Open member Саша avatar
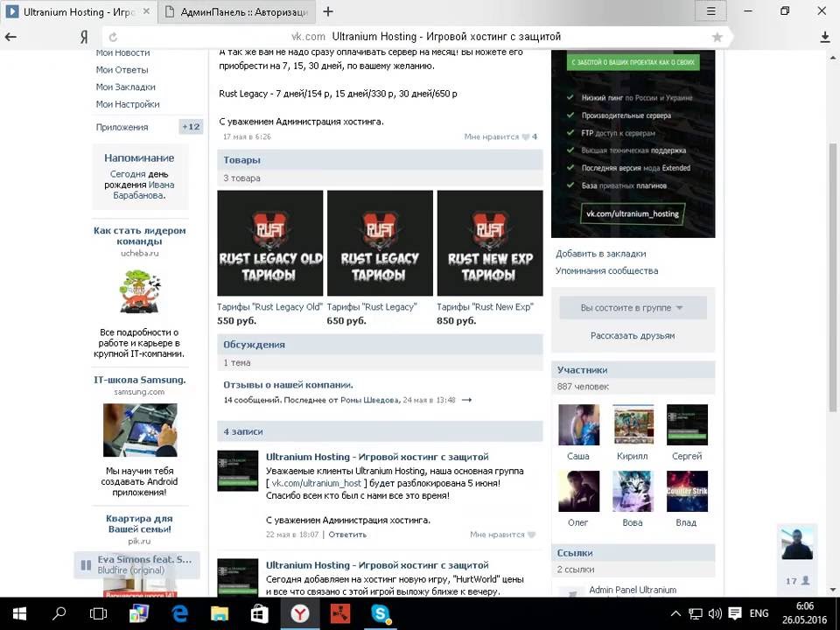840x630 pixels. click(x=578, y=425)
